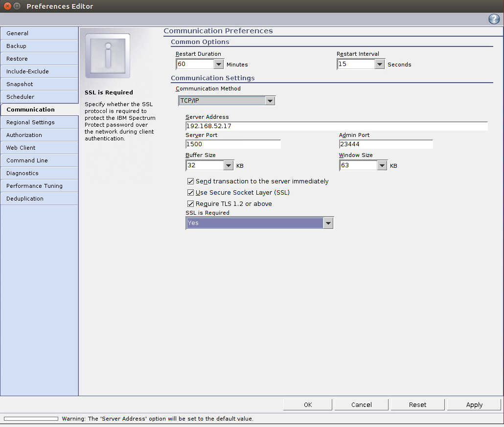The width and height of the screenshot is (504, 427).
Task: Click inside the Admin Port field
Action: click(x=386, y=144)
